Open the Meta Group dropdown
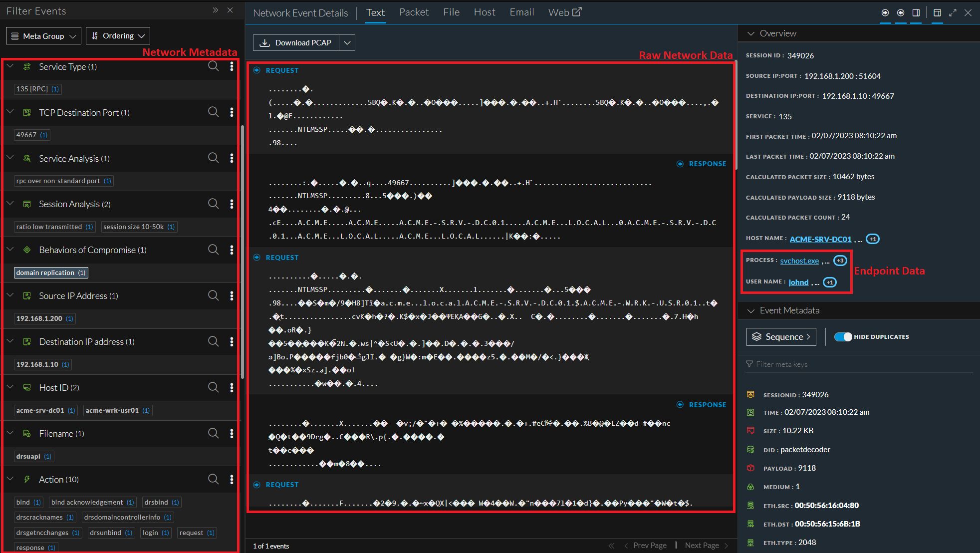Screen dimensions: 980x553 pos(43,36)
